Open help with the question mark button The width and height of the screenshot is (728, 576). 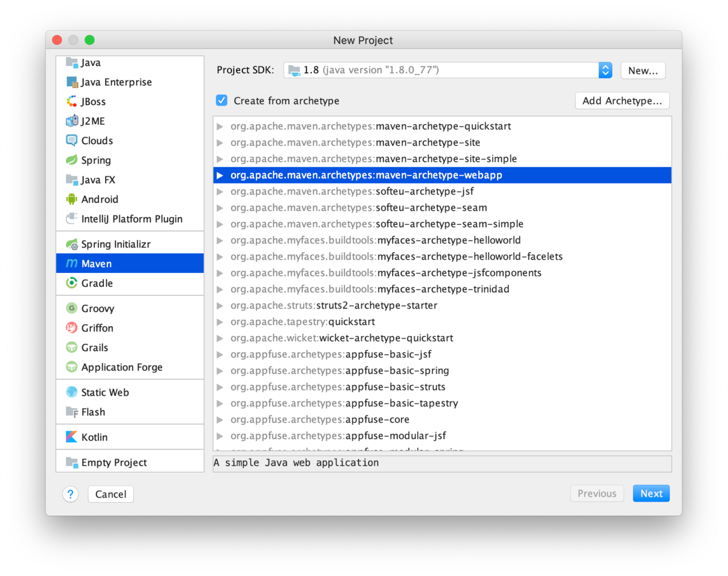(71, 494)
